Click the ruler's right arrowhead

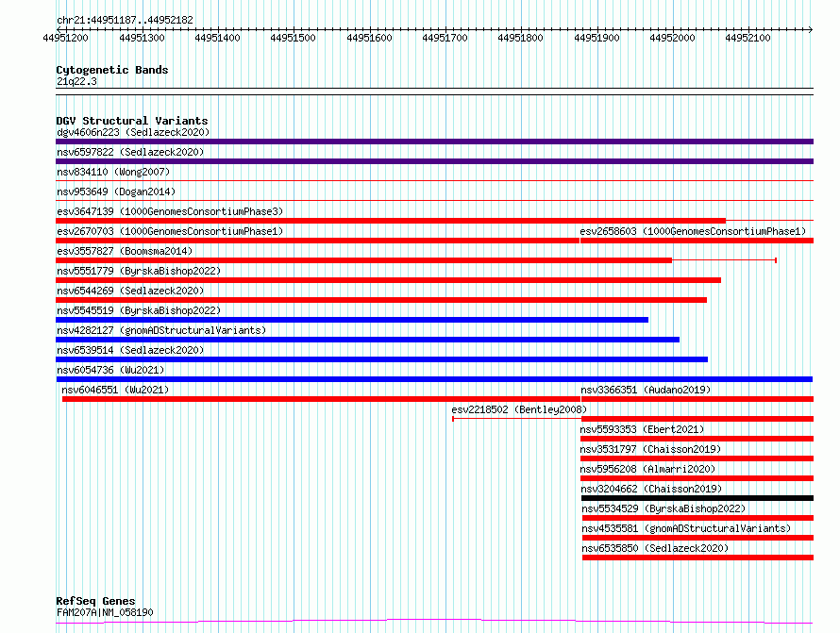[x=811, y=29]
